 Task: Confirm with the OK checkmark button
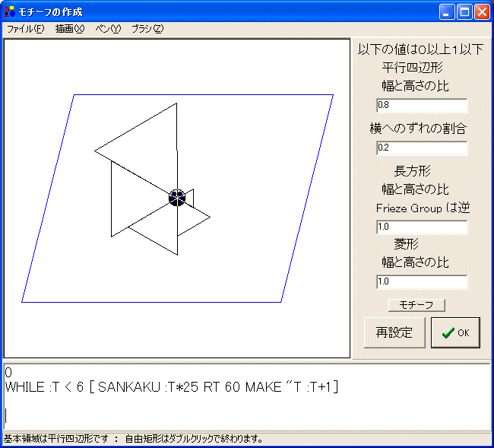(455, 332)
